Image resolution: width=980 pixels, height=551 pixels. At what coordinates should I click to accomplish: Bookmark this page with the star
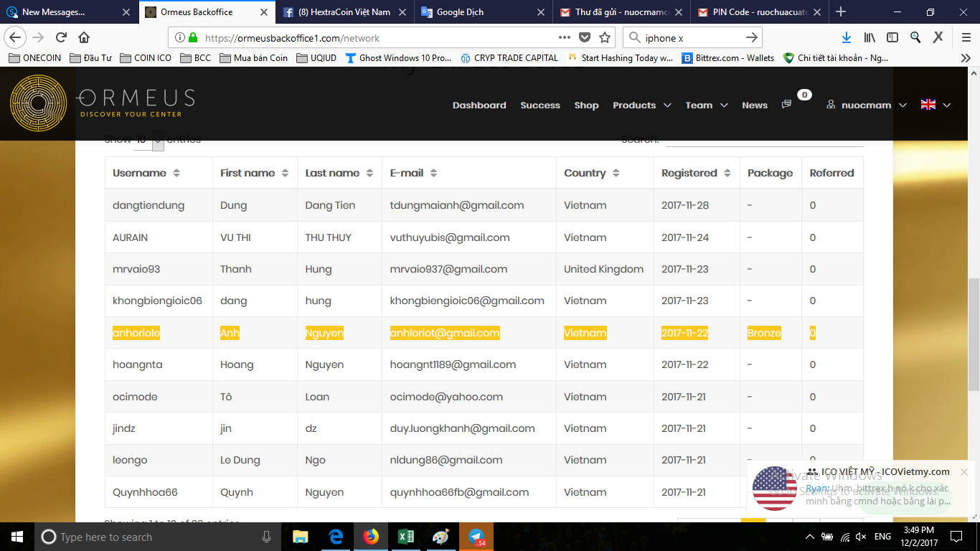click(x=605, y=37)
